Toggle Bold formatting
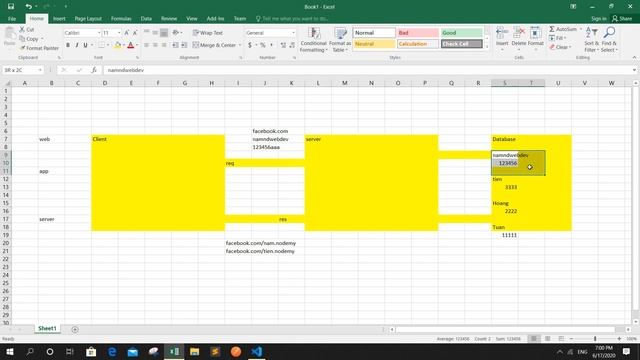This screenshot has height=360, width=640. pyautogui.click(x=68, y=45)
